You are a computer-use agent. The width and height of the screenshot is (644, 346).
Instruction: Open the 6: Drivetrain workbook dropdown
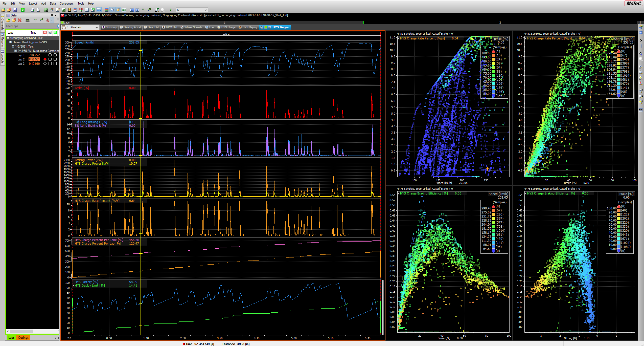97,27
